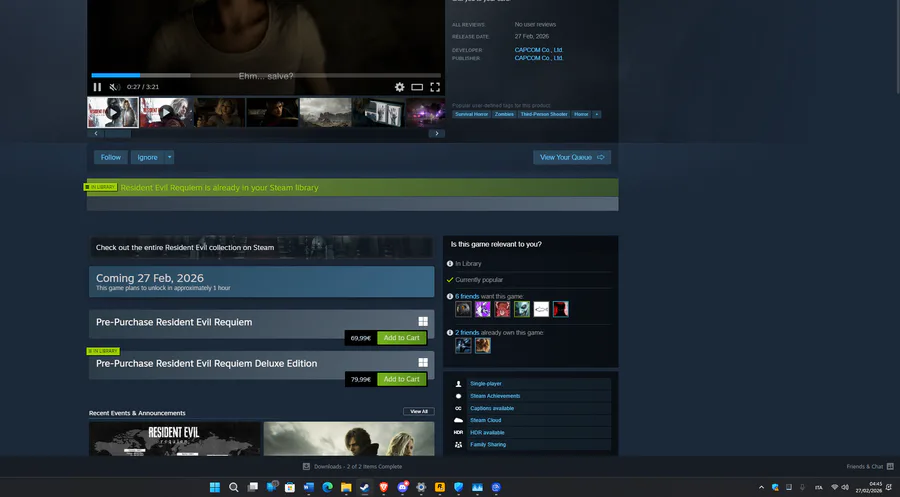900x497 pixels.
Task: Open the 2 friends already own link
Action: pyautogui.click(x=467, y=332)
